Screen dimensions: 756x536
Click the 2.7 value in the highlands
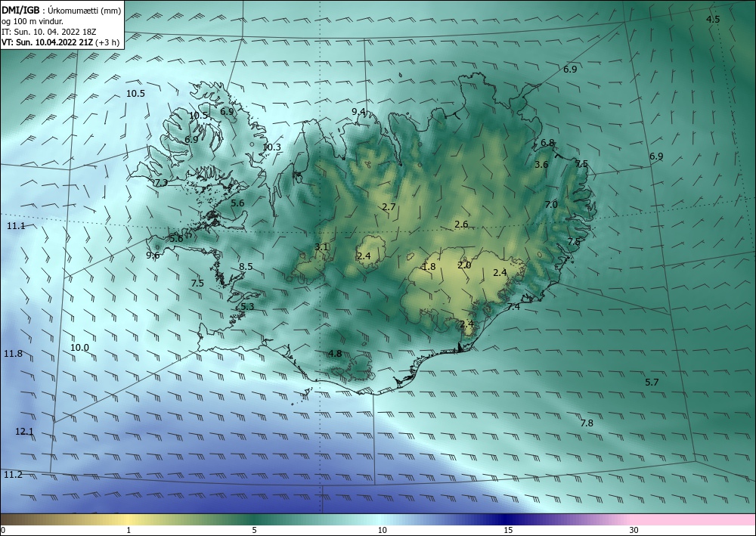point(389,207)
